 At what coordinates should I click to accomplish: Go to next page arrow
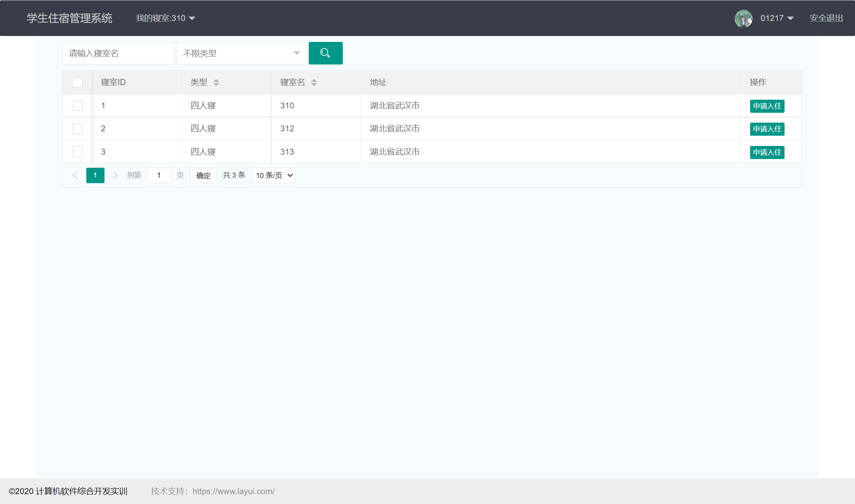pyautogui.click(x=115, y=175)
